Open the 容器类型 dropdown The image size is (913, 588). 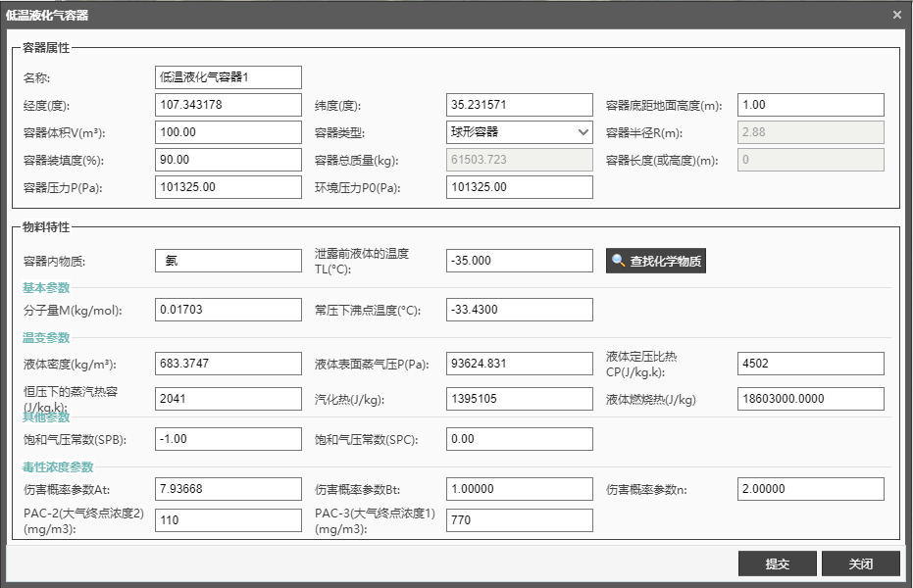(x=520, y=132)
